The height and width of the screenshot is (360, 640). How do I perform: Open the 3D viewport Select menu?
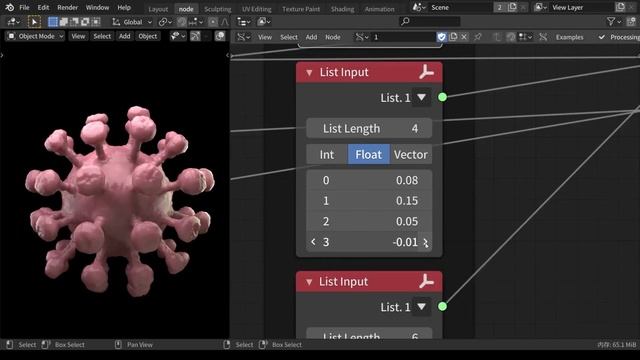point(102,36)
